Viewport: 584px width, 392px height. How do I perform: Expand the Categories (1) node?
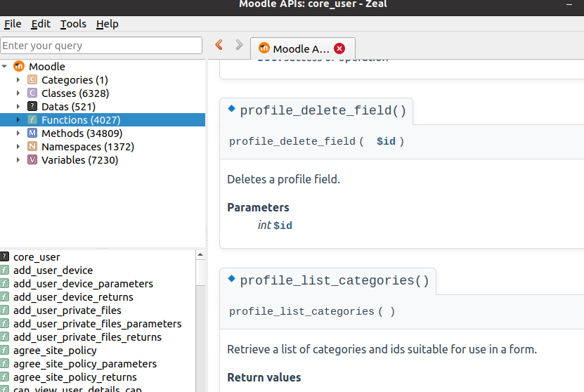[x=18, y=79]
